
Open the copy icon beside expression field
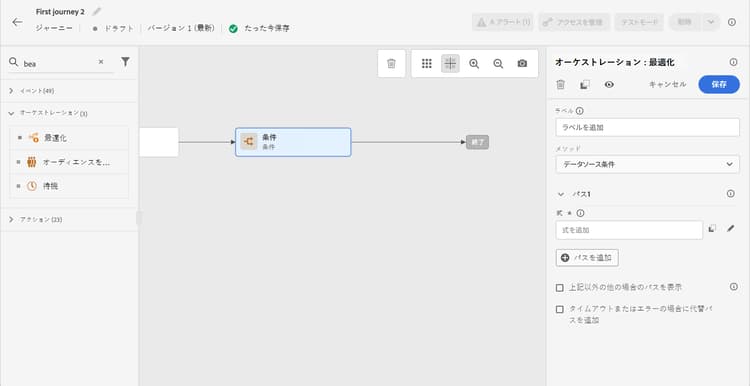(x=712, y=229)
